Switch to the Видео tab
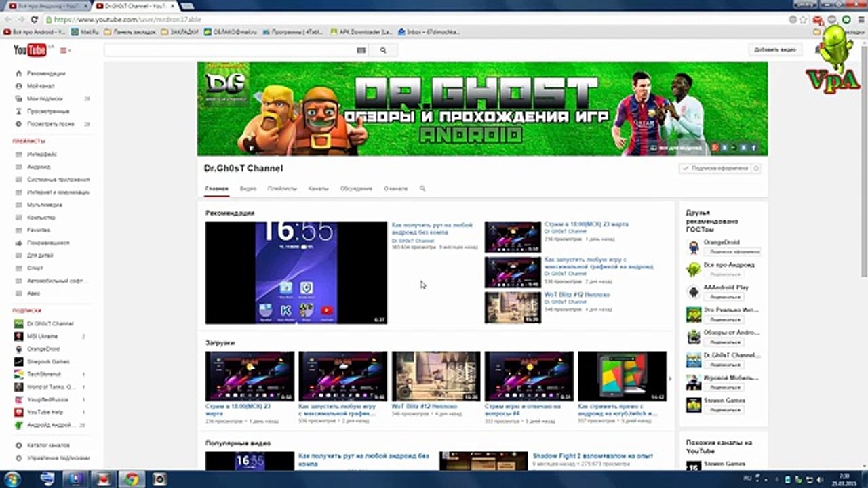The height and width of the screenshot is (488, 868). pos(248,188)
